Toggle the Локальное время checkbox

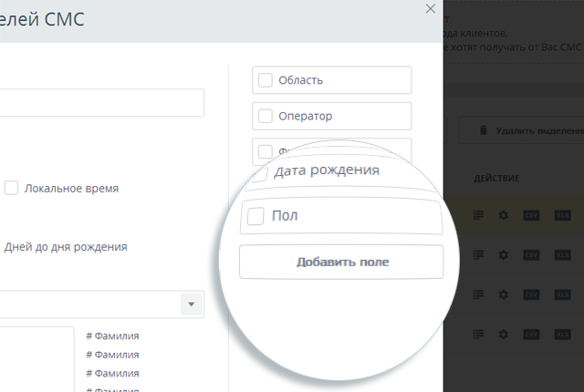tap(11, 188)
